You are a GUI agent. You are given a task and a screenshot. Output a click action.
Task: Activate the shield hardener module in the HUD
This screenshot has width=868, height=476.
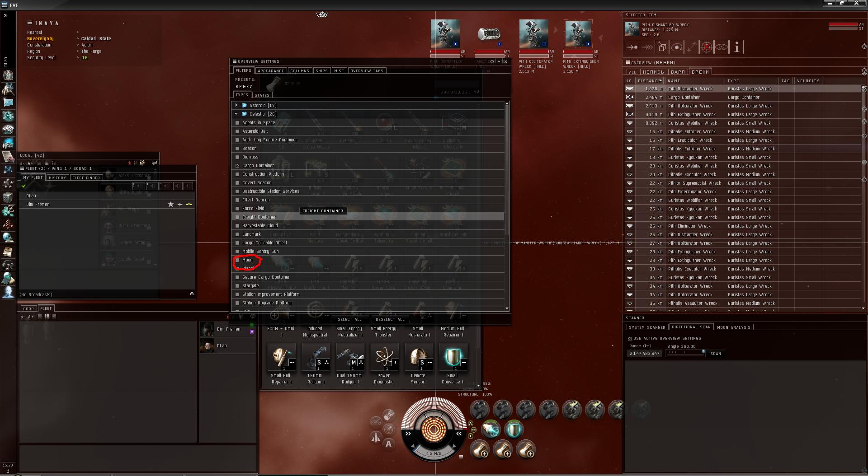pos(514,429)
